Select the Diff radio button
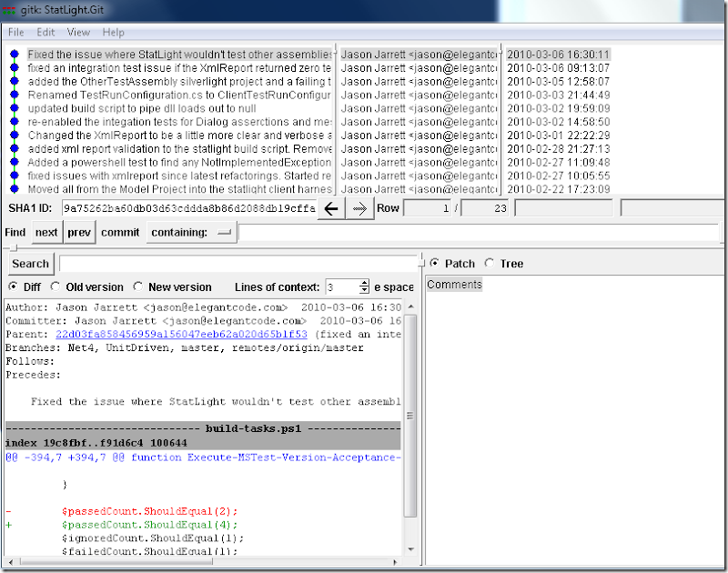The width and height of the screenshot is (728, 573). pyautogui.click(x=14, y=286)
